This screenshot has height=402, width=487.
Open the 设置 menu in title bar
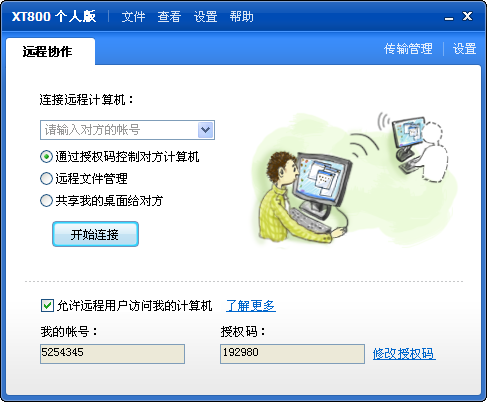205,17
